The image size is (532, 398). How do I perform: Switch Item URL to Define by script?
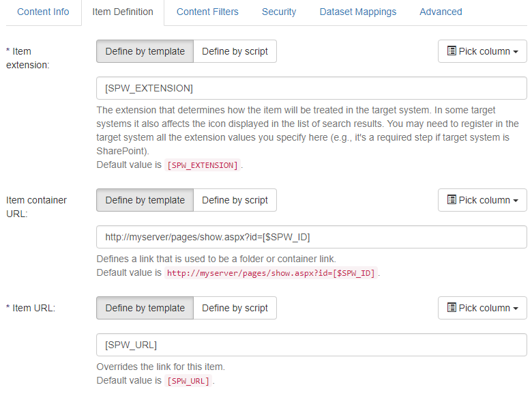point(235,308)
